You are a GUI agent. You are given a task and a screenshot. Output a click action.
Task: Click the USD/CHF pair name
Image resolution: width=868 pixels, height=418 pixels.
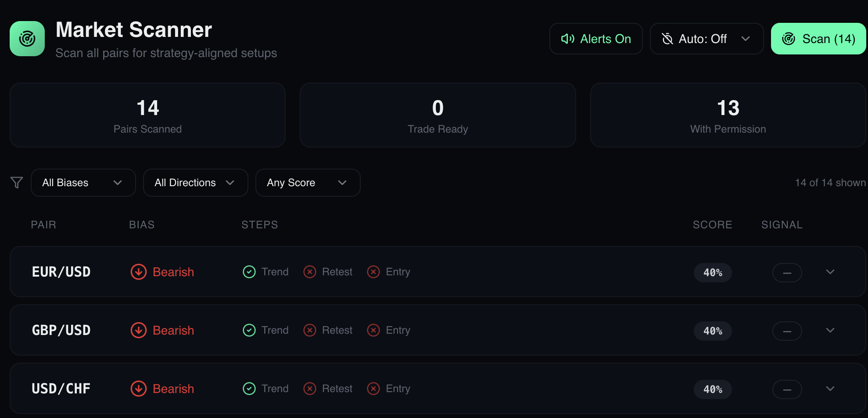(61, 389)
